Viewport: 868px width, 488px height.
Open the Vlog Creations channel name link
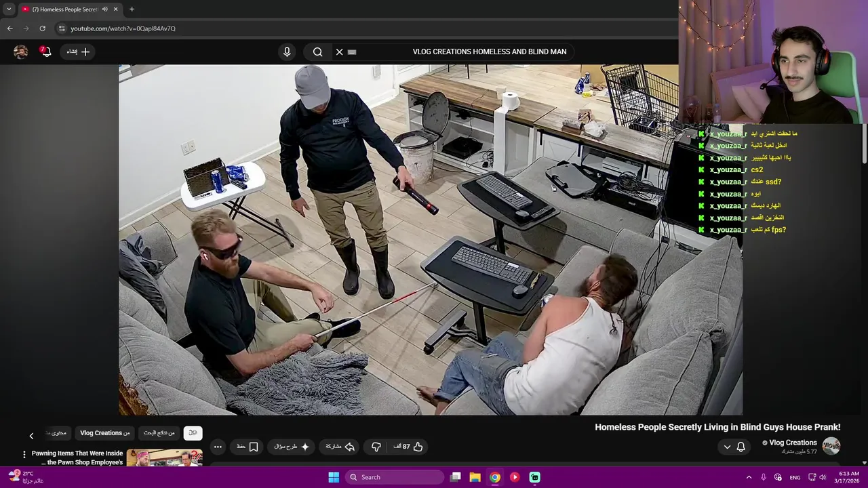click(793, 443)
